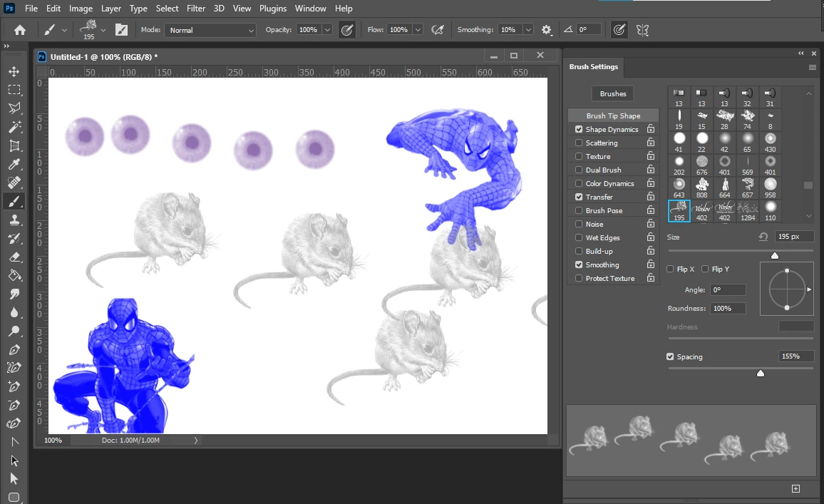Select the Paint Bucket tool
The height and width of the screenshot is (504, 824).
[14, 275]
